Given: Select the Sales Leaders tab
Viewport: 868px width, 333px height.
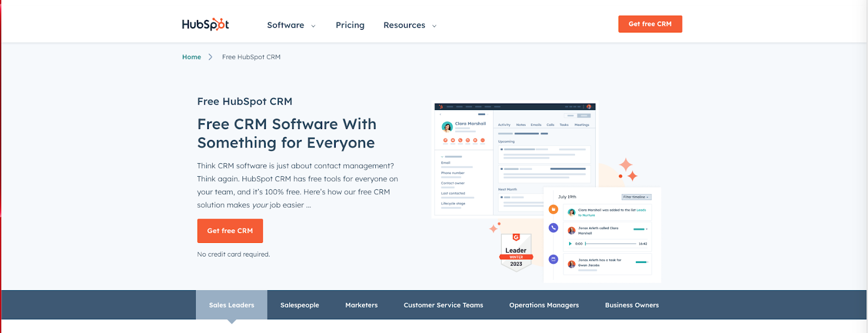Looking at the screenshot, I should click(x=232, y=305).
